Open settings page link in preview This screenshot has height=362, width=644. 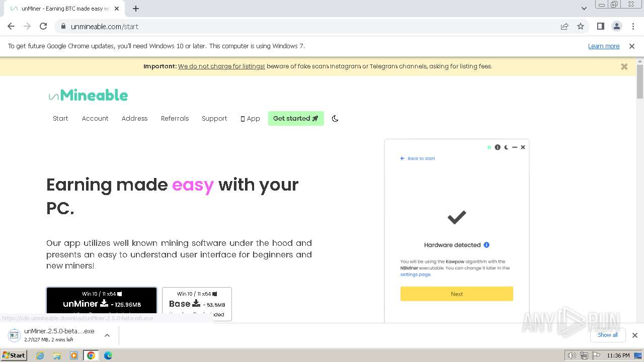416,275
